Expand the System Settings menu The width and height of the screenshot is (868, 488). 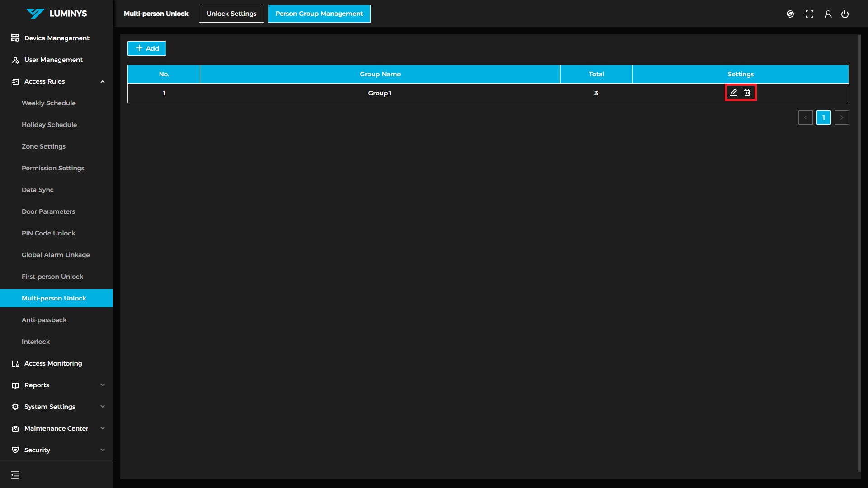[x=103, y=407]
